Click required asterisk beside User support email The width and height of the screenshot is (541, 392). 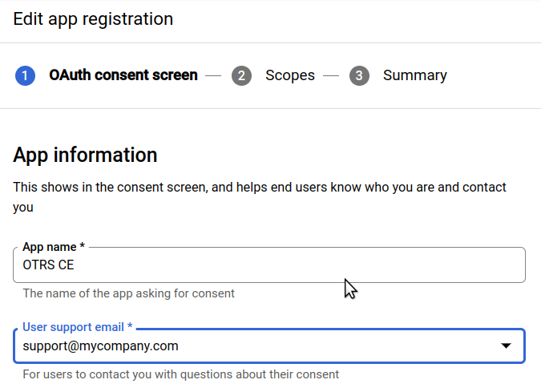(130, 325)
